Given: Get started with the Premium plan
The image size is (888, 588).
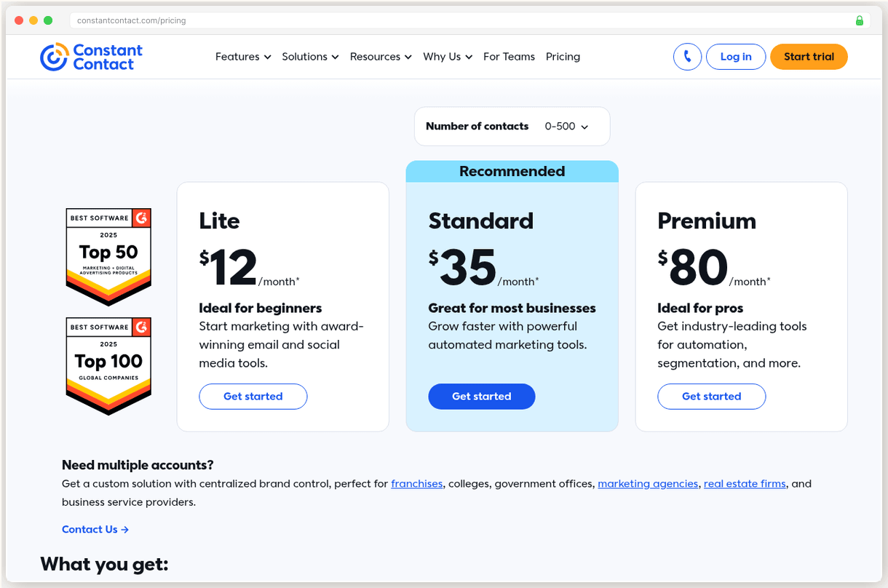Looking at the screenshot, I should pos(711,396).
